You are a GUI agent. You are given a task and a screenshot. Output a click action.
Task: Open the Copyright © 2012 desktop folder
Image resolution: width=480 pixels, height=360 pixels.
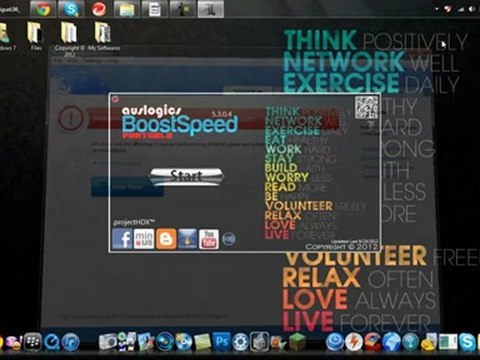point(69,39)
